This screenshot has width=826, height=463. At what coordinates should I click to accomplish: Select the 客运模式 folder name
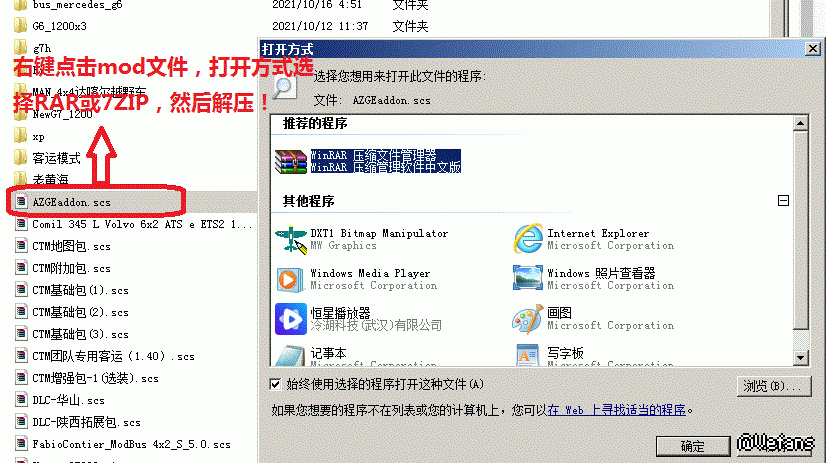coord(56,158)
